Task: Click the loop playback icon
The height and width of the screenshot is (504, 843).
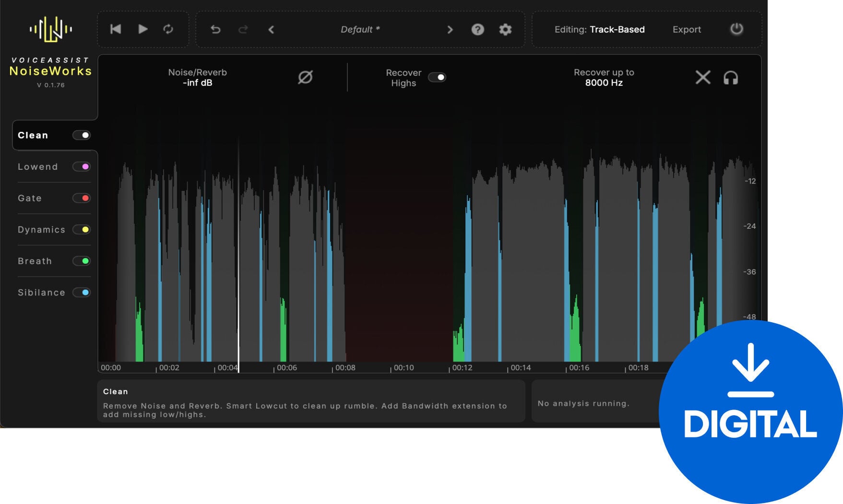Action: point(168,29)
